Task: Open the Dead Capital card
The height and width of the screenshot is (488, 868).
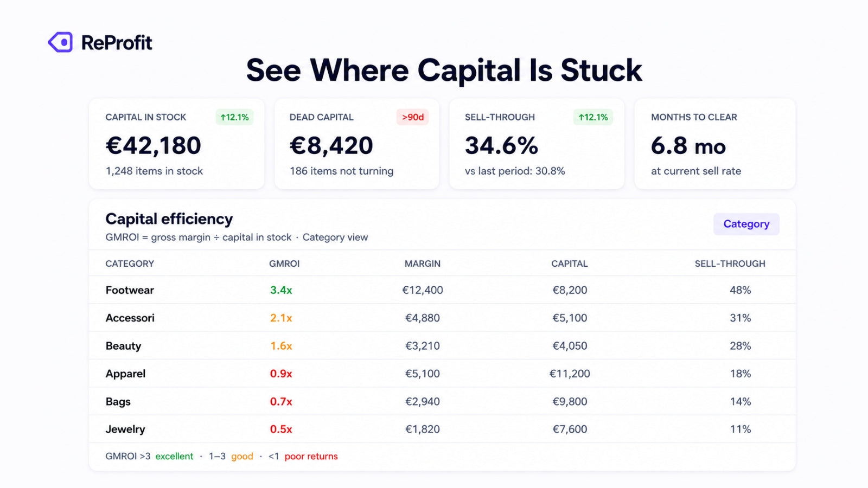Action: tap(357, 144)
